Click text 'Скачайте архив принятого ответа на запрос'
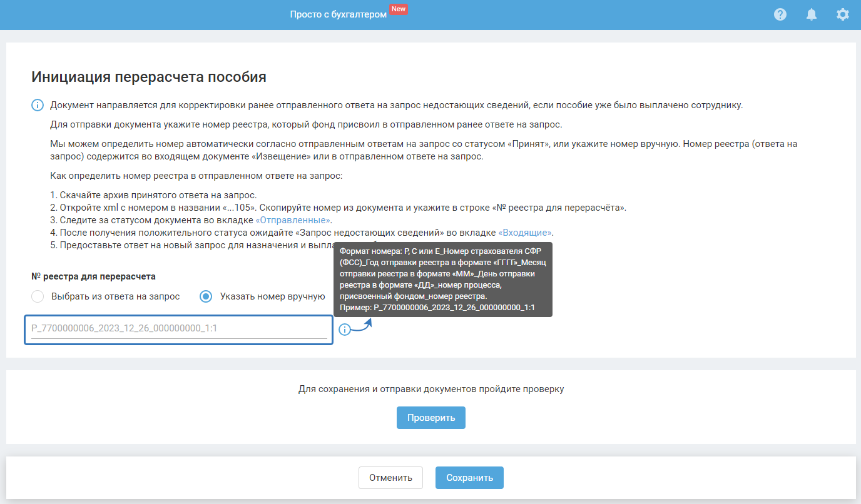Image resolution: width=861 pixels, height=504 pixels. 158,195
